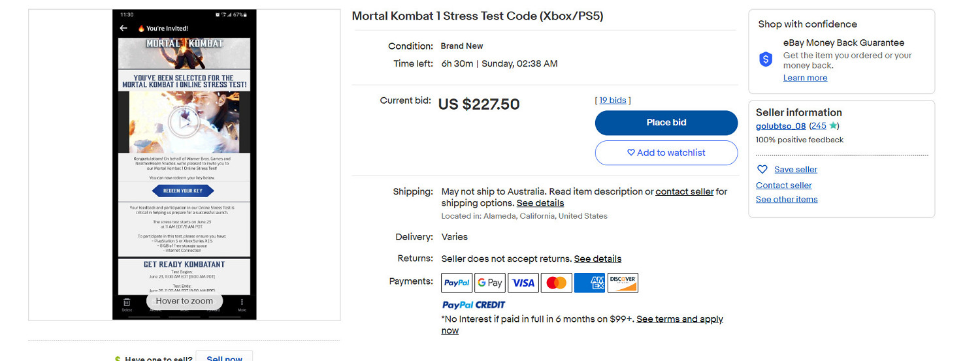
Task: Open the Contact seller link in Seller information
Action: point(783,185)
